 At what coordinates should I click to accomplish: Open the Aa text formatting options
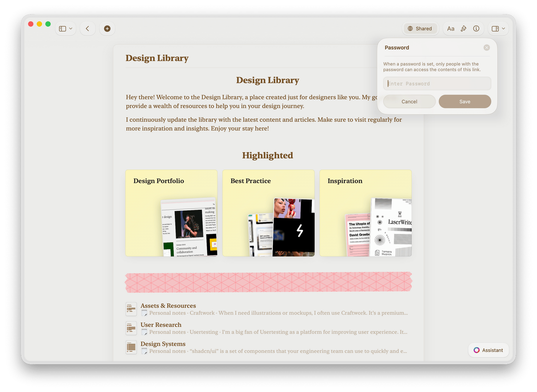(x=451, y=29)
